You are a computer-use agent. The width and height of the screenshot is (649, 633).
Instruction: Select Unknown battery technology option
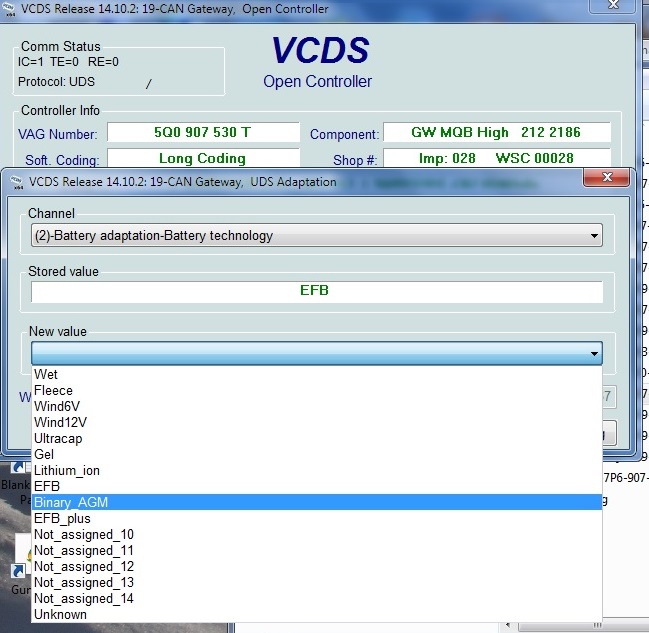[317, 614]
